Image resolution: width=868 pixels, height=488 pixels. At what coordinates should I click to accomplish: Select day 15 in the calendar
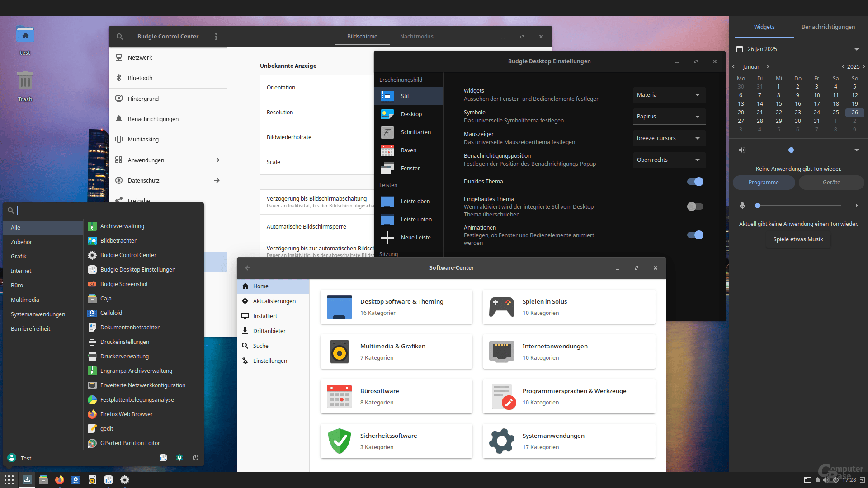pos(779,104)
